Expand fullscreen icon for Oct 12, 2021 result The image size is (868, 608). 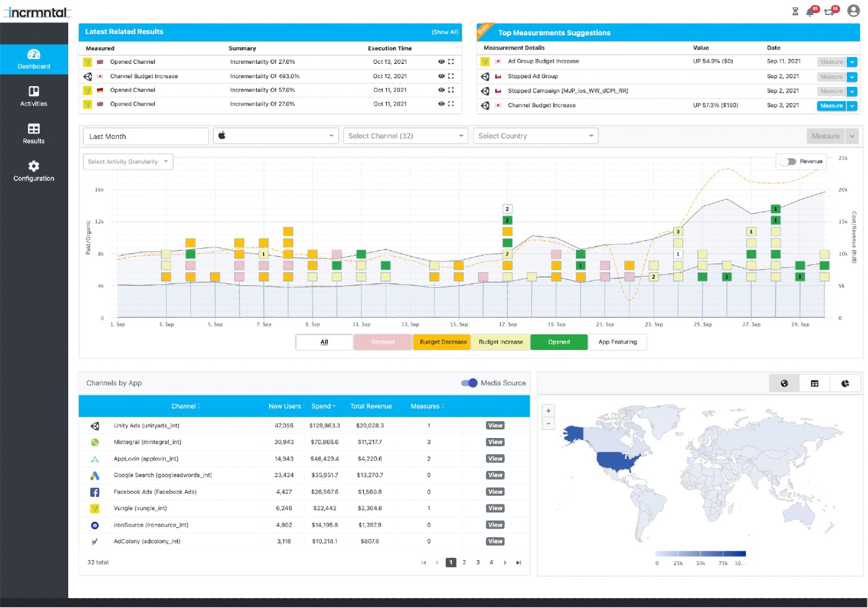[451, 76]
